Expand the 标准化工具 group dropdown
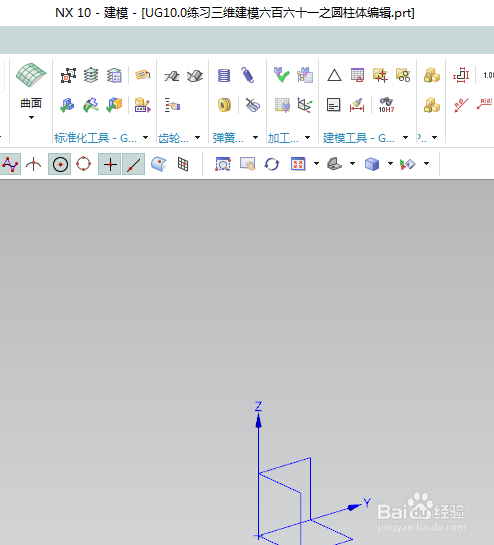 (x=145, y=138)
